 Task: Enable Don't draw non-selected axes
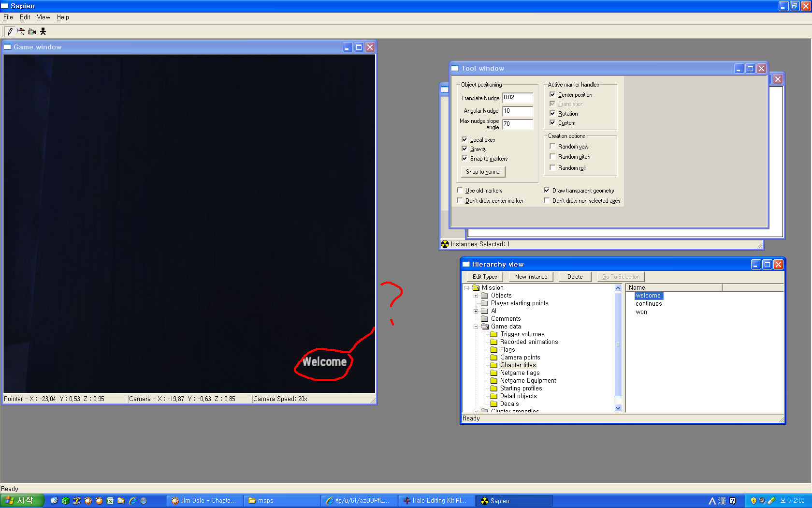(547, 200)
